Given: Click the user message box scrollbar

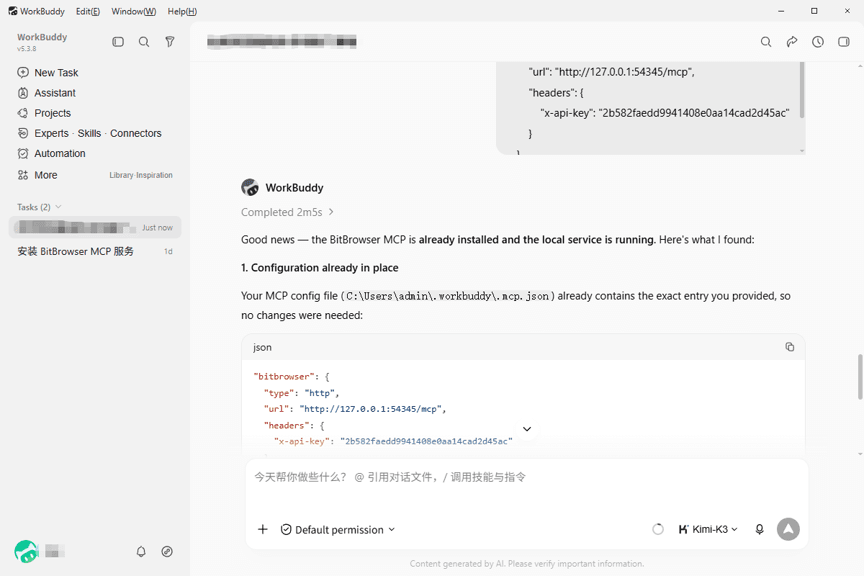Looking at the screenshot, I should [x=802, y=89].
